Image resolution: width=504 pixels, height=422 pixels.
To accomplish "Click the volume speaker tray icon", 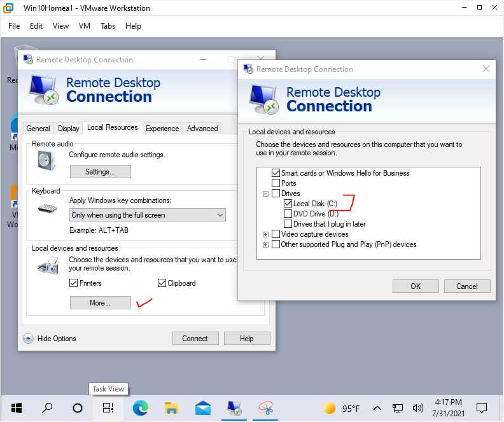I will click(417, 408).
